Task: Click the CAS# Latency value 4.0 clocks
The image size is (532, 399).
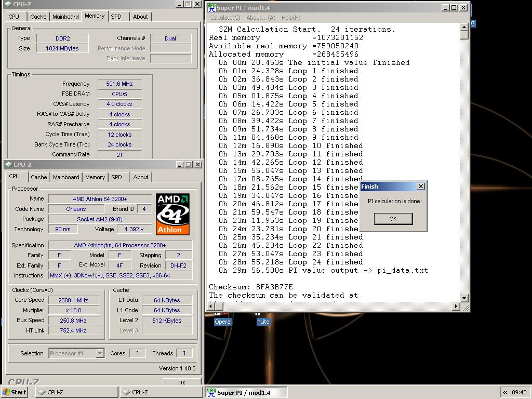Action: (x=119, y=104)
